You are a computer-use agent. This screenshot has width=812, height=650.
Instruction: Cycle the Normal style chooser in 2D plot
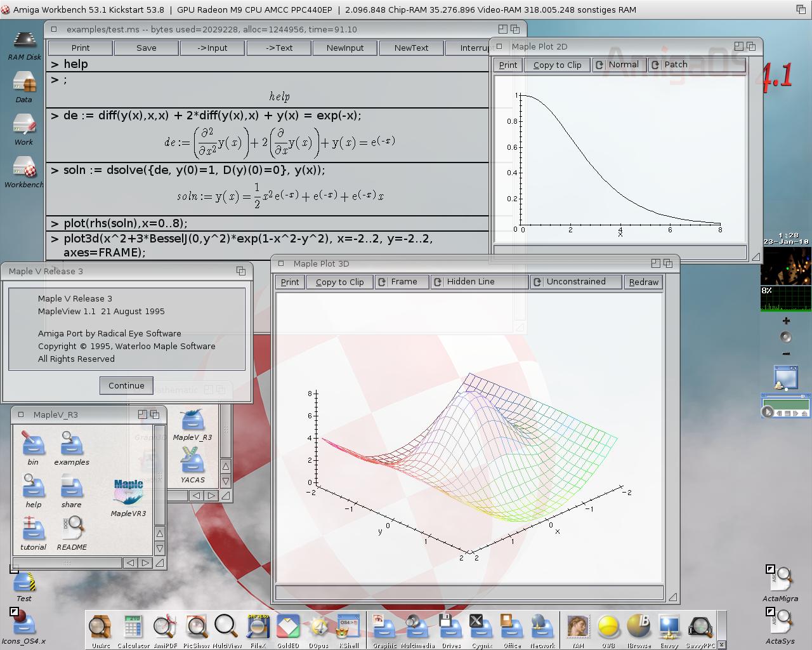click(619, 65)
